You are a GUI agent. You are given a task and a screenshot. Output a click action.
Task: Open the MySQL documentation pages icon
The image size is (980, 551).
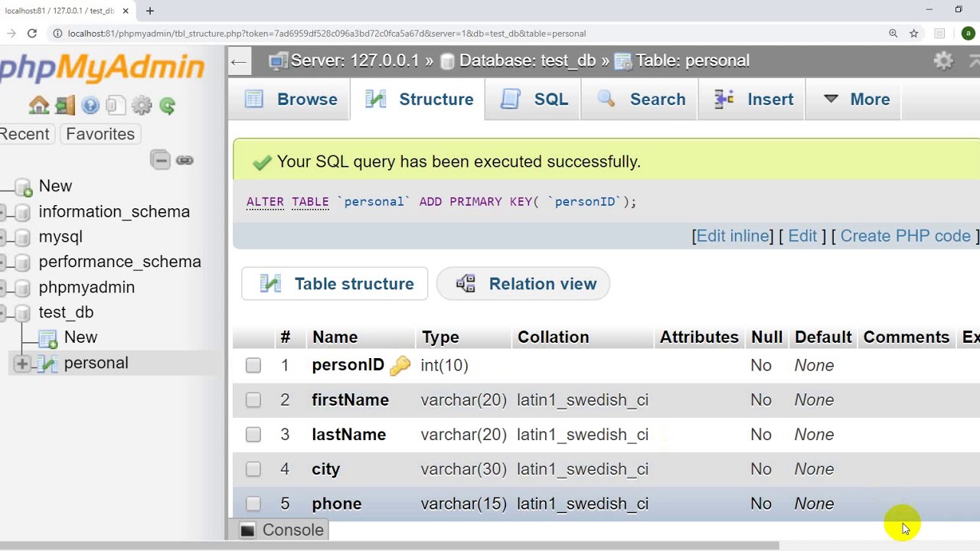(x=116, y=106)
